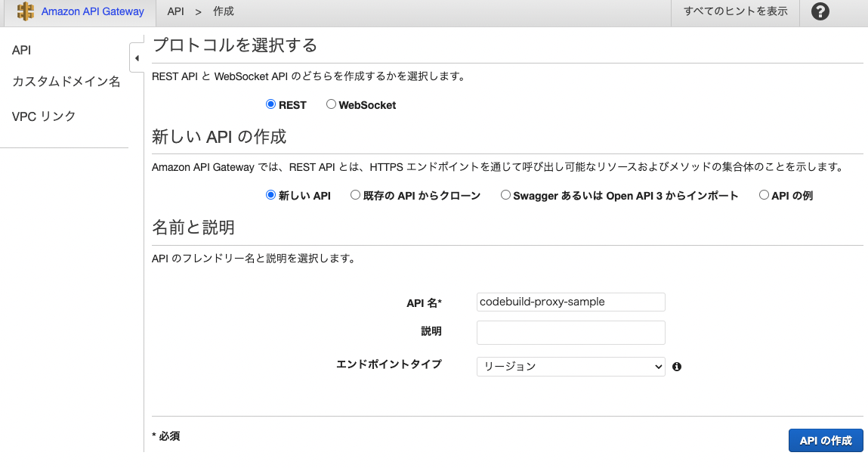868x468 pixels.
Task: Open the エンドポイントタイプ dropdown
Action: [x=570, y=367]
